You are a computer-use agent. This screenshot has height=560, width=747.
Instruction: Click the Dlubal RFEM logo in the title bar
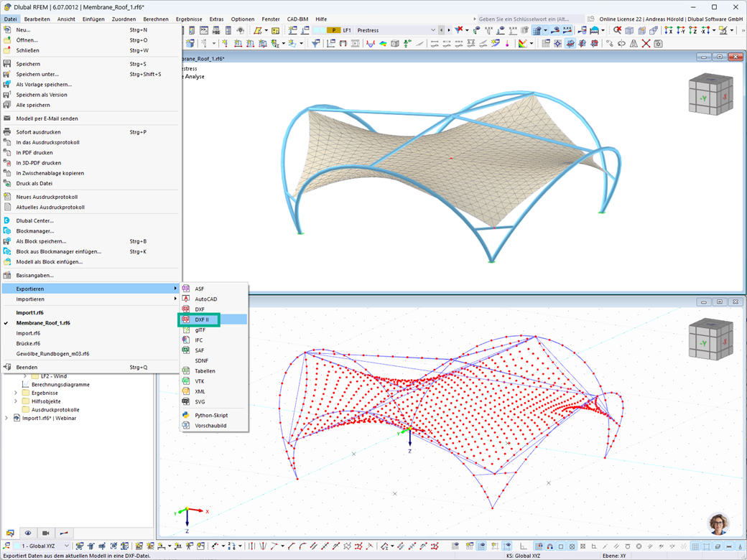point(6,7)
